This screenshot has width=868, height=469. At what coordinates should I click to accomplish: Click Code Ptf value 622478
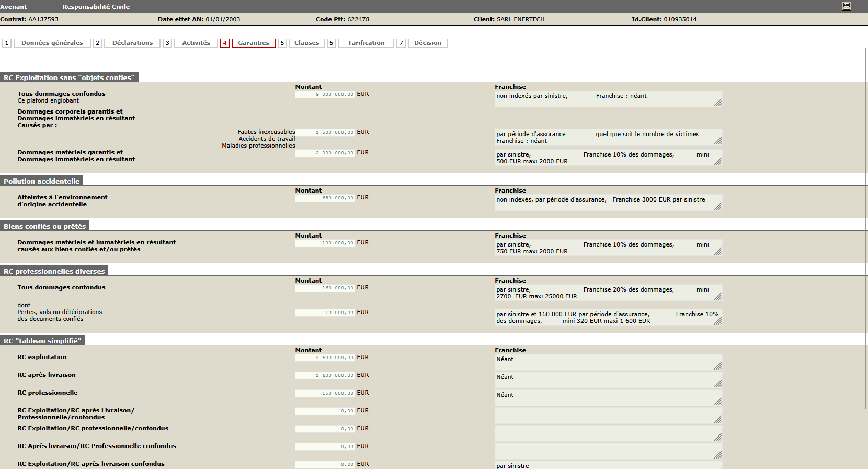[358, 19]
